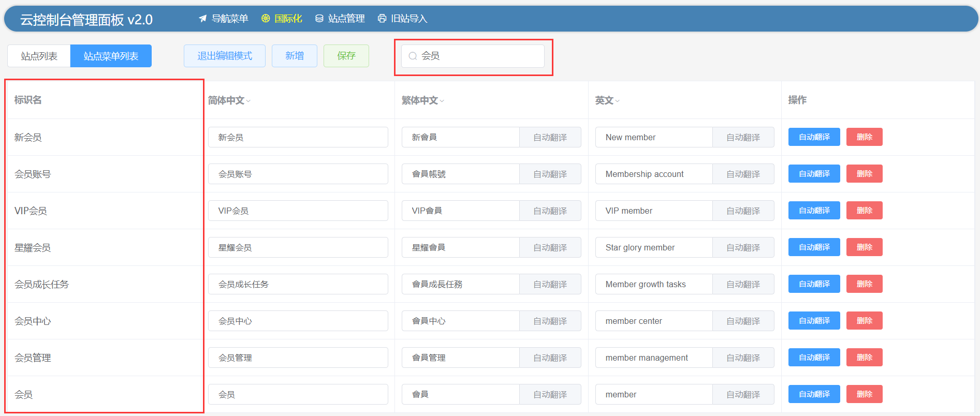Click 自动翻译 next to English 'Membership account'
Viewport: 980px width, 416px height.
(743, 174)
